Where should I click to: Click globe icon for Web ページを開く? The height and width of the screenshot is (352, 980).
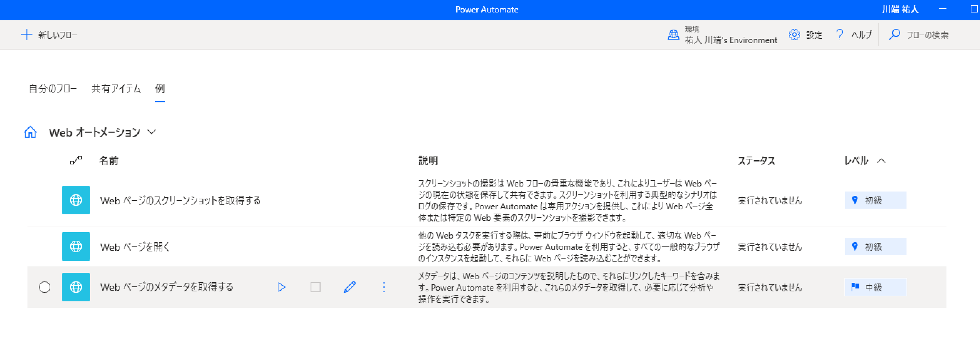76,246
